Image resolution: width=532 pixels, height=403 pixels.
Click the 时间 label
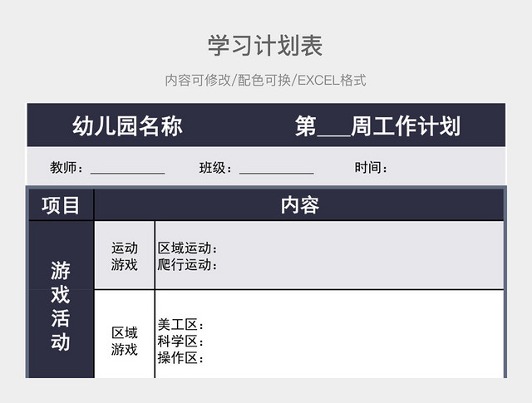(x=371, y=167)
